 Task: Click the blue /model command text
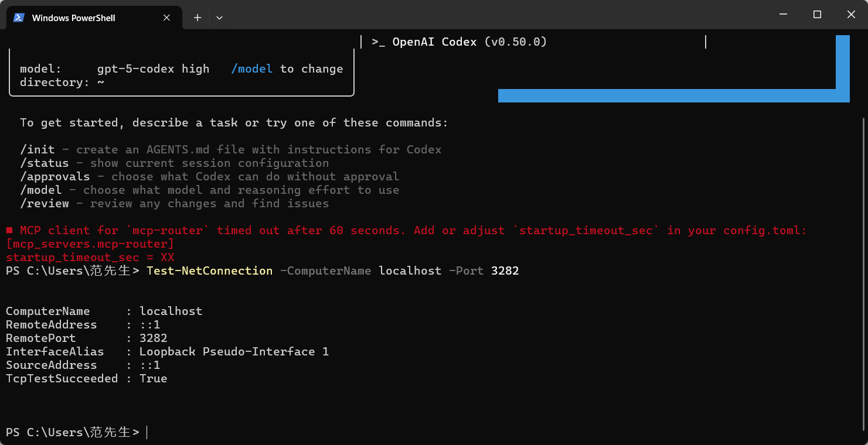click(252, 69)
